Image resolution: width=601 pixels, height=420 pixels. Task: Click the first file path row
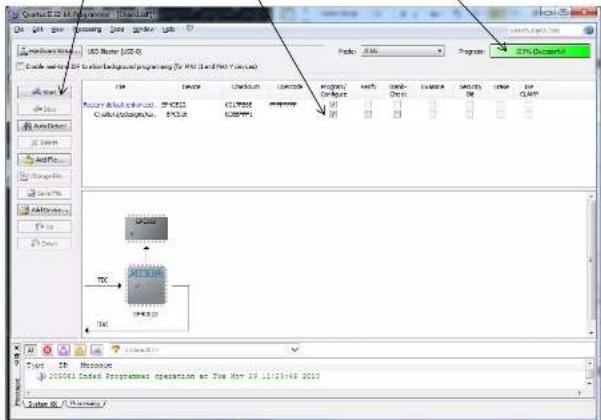coord(119,105)
